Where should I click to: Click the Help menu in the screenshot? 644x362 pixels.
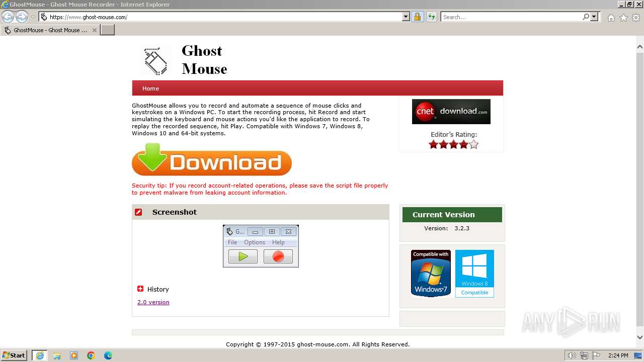tap(278, 242)
